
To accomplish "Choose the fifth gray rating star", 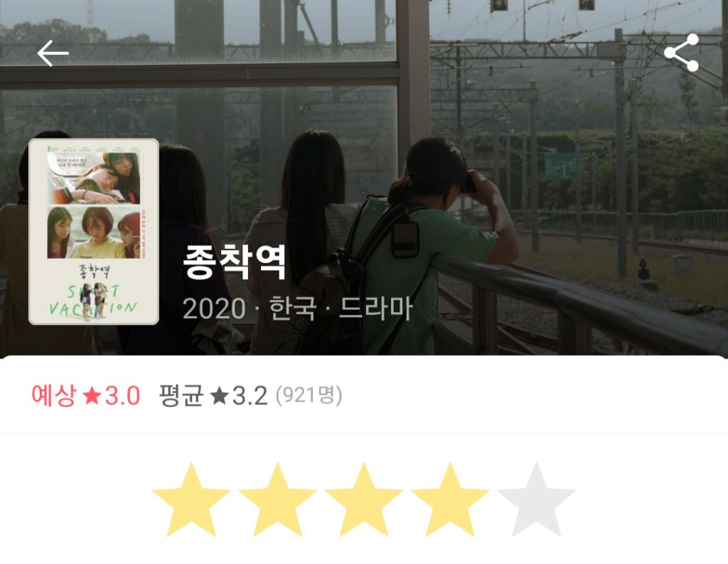I will click(536, 499).
